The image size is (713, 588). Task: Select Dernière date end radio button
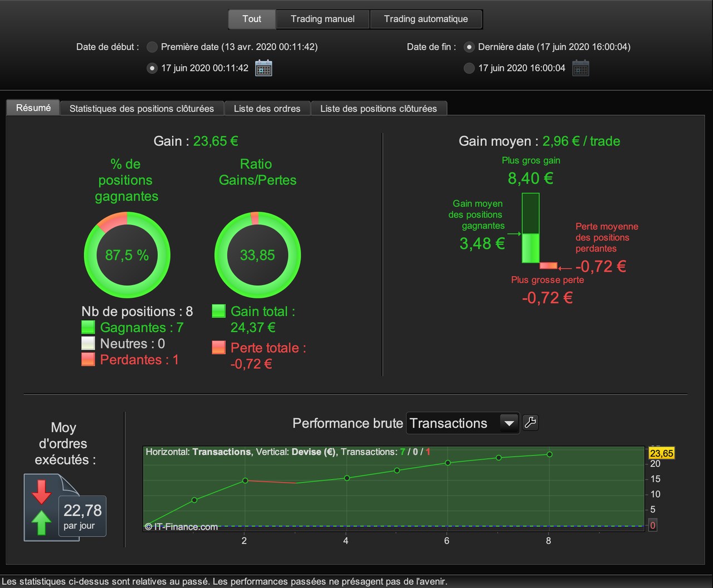[469, 47]
